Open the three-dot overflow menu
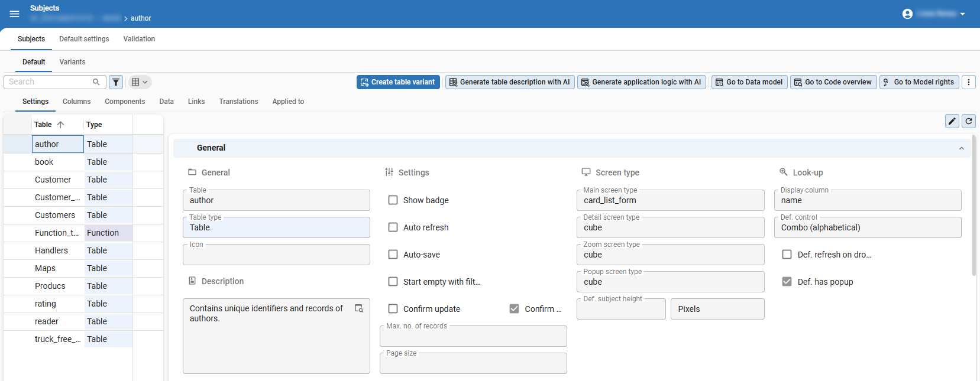Viewport: 980px width, 381px height. pyautogui.click(x=969, y=82)
